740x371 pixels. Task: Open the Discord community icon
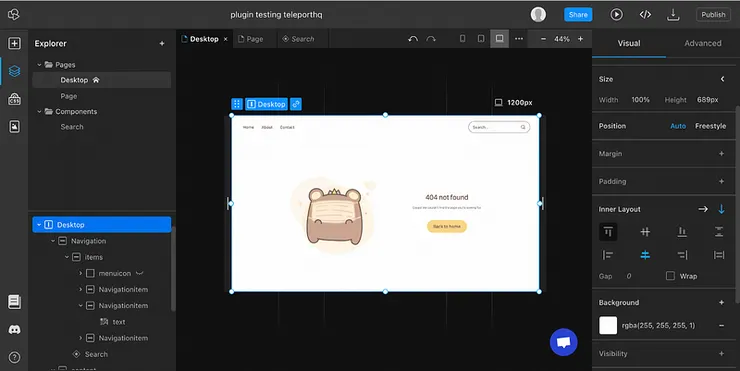14,329
